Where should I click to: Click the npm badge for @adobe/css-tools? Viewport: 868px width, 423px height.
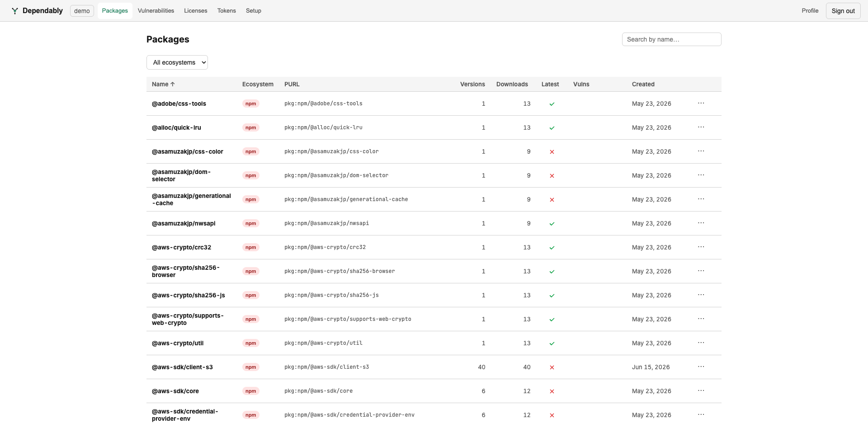[x=250, y=103]
